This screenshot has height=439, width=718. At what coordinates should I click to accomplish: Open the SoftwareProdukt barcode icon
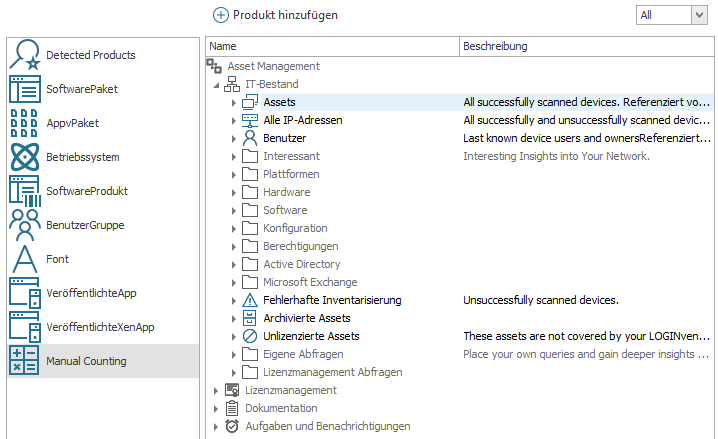point(25,191)
